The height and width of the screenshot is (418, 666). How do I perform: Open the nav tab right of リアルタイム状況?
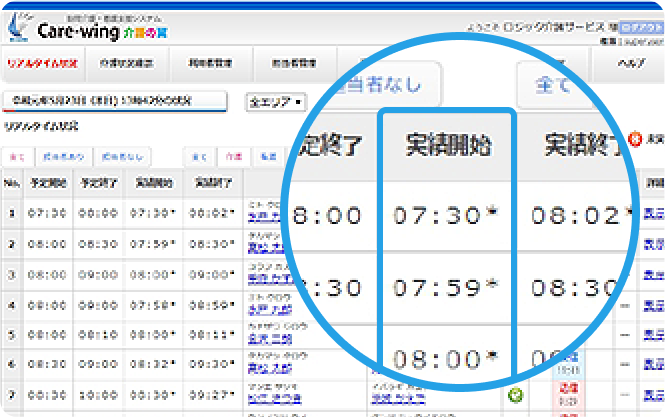coord(127,64)
